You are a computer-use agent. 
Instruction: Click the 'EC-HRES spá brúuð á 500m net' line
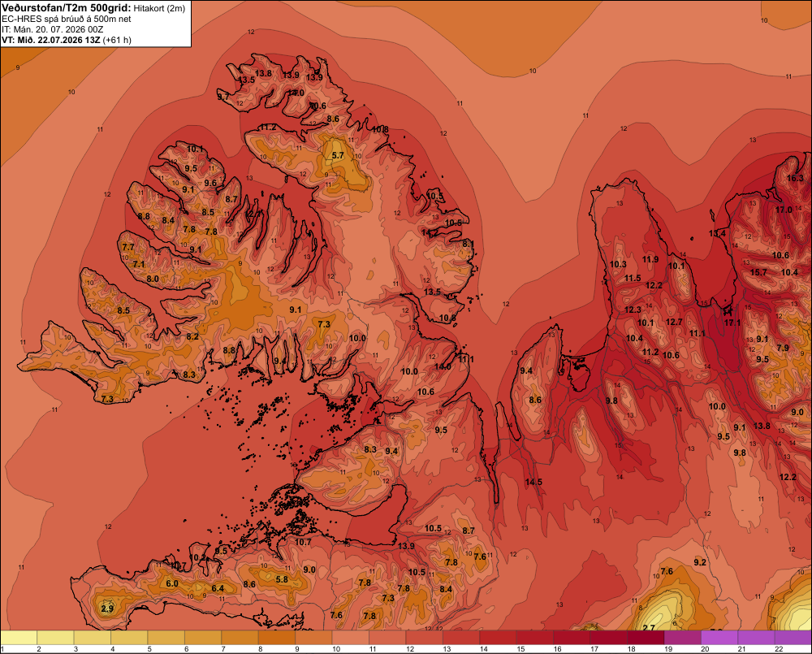pos(67,19)
